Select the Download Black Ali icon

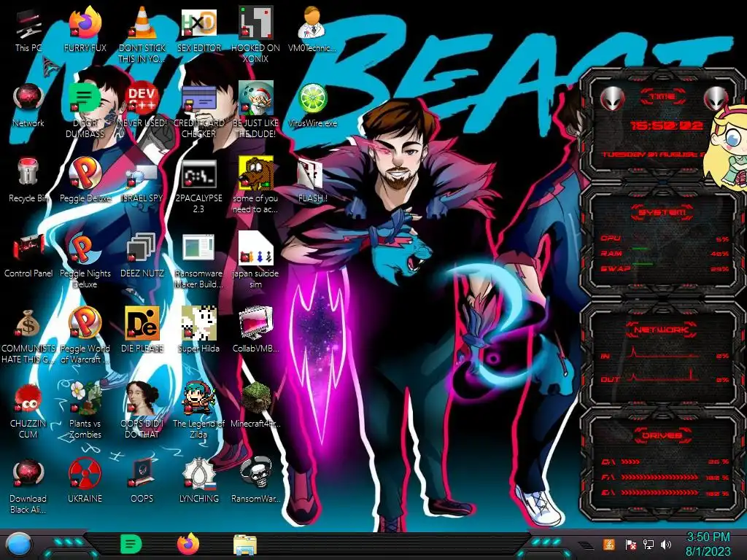(28, 486)
